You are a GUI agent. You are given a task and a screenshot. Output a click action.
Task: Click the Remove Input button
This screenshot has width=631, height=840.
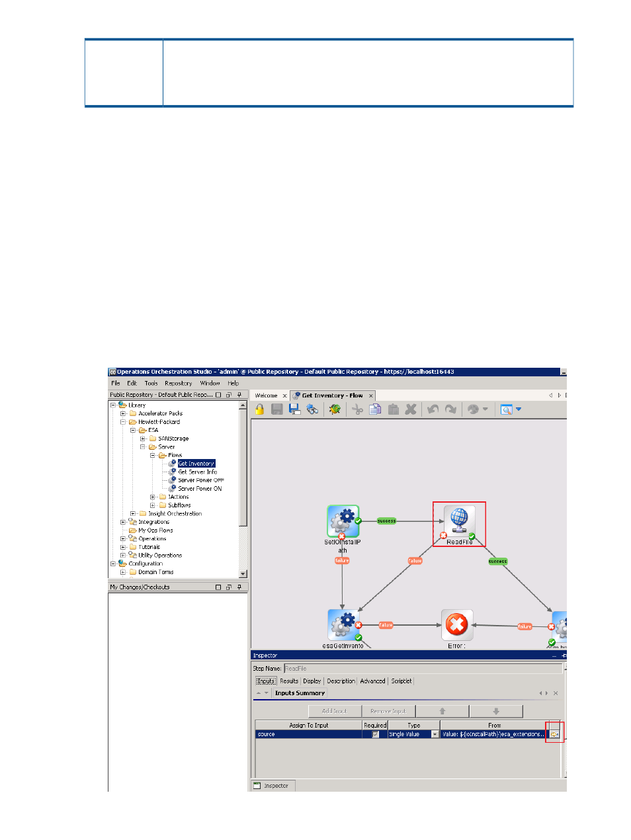coord(388,711)
